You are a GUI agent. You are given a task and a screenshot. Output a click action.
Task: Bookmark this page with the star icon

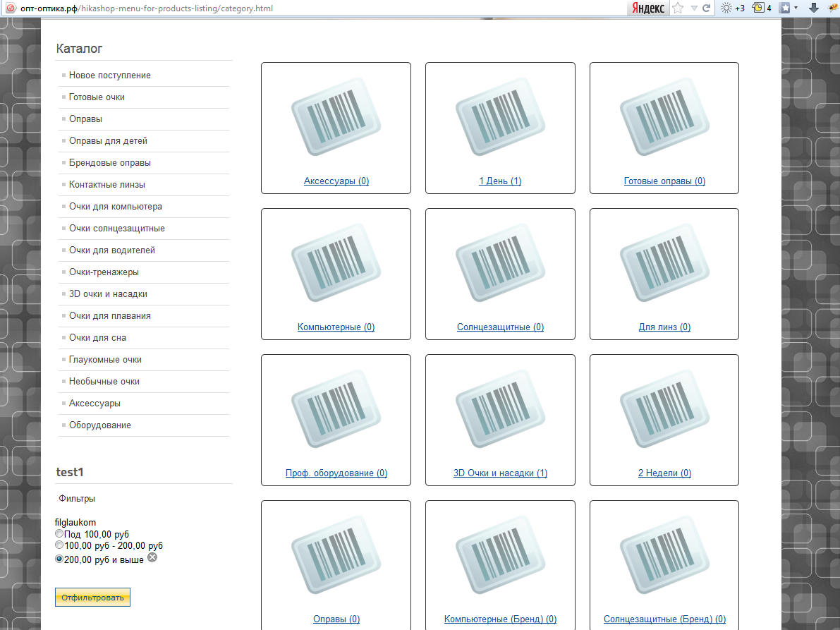coord(678,8)
